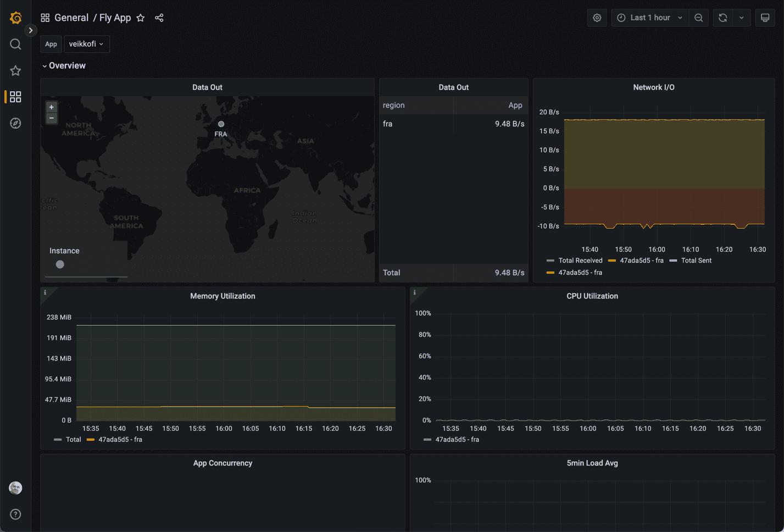Open the Fly App dashboard title

115,18
